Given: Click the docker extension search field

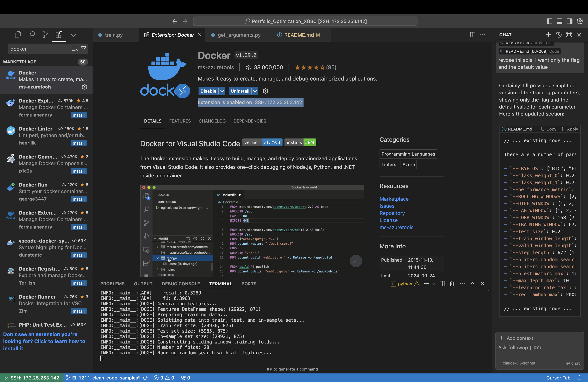Looking at the screenshot, I should click(x=39, y=49).
